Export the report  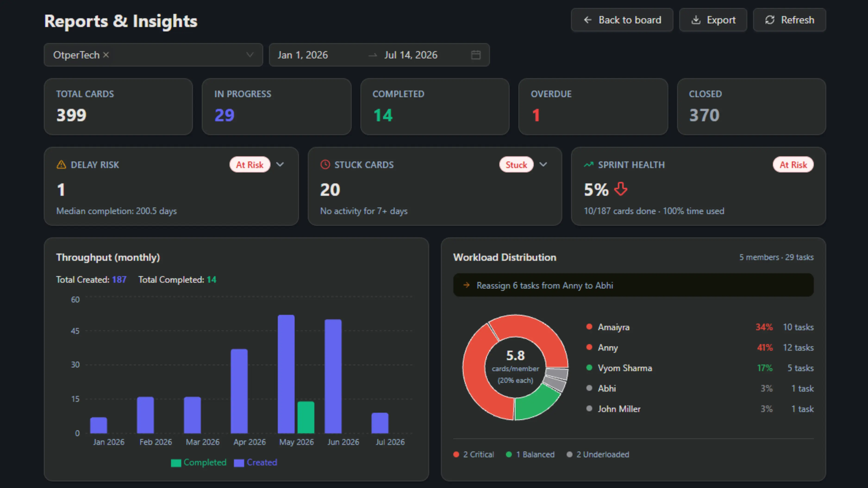pyautogui.click(x=713, y=20)
